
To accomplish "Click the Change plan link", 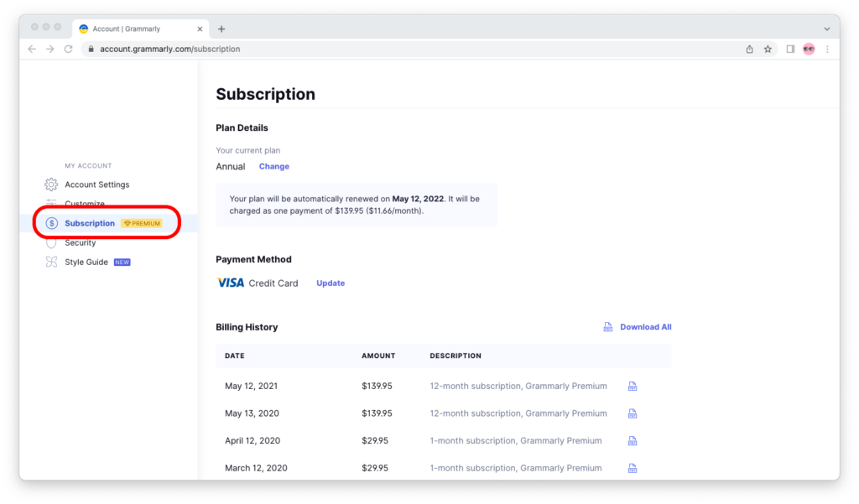I will 274,167.
